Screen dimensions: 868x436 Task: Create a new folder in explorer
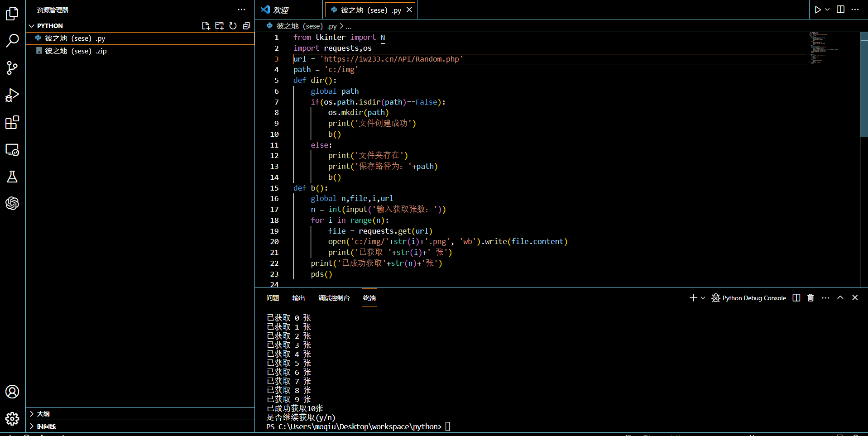220,26
